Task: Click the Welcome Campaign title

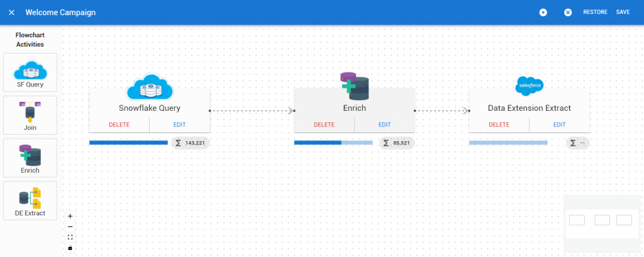Action: tap(60, 13)
